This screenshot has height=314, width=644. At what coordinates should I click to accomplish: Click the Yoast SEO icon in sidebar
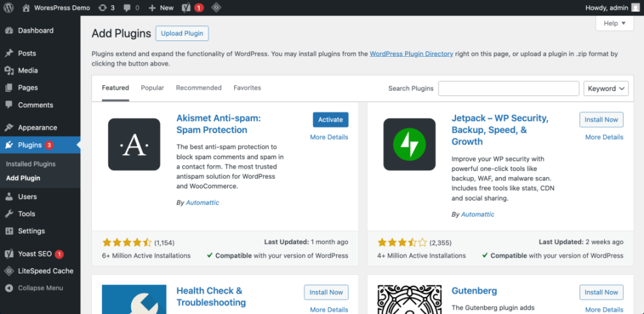point(9,254)
